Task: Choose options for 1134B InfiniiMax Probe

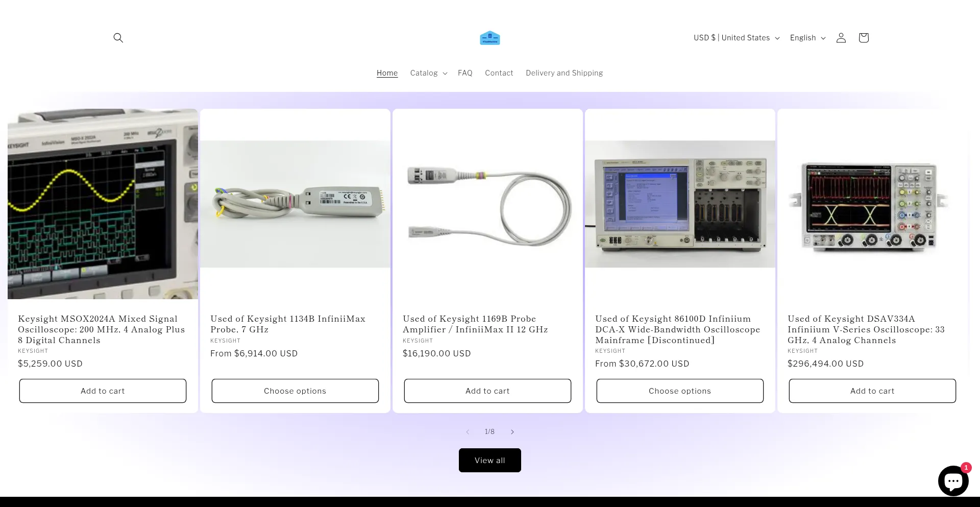Action: [x=295, y=391]
